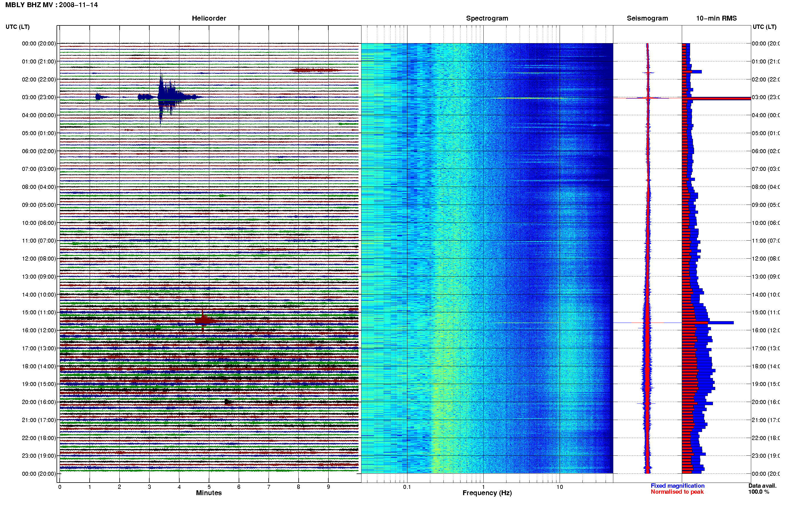Click the 'Spectrogram' panel heading
Screen dimensions: 812x508
point(487,19)
